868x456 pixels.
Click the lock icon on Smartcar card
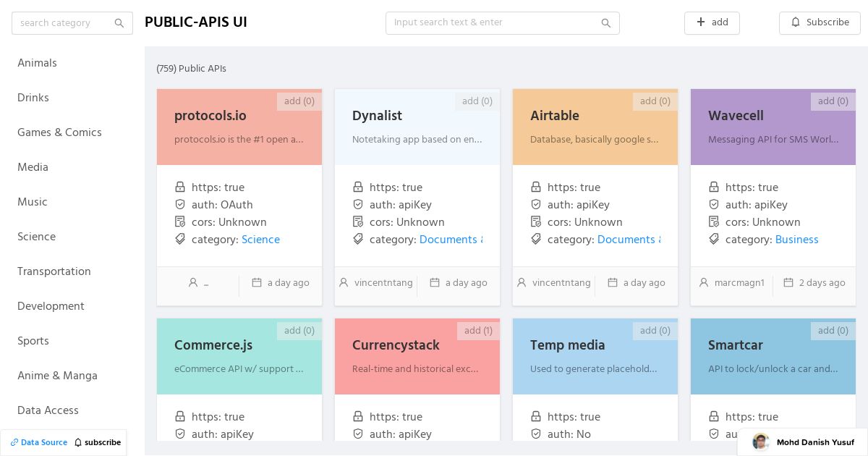[x=714, y=417]
